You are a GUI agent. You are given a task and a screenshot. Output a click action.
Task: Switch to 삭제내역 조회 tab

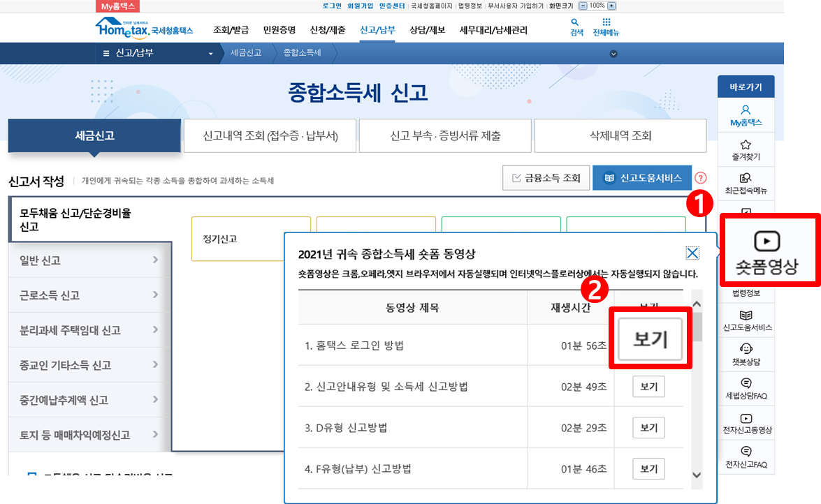[x=620, y=135]
